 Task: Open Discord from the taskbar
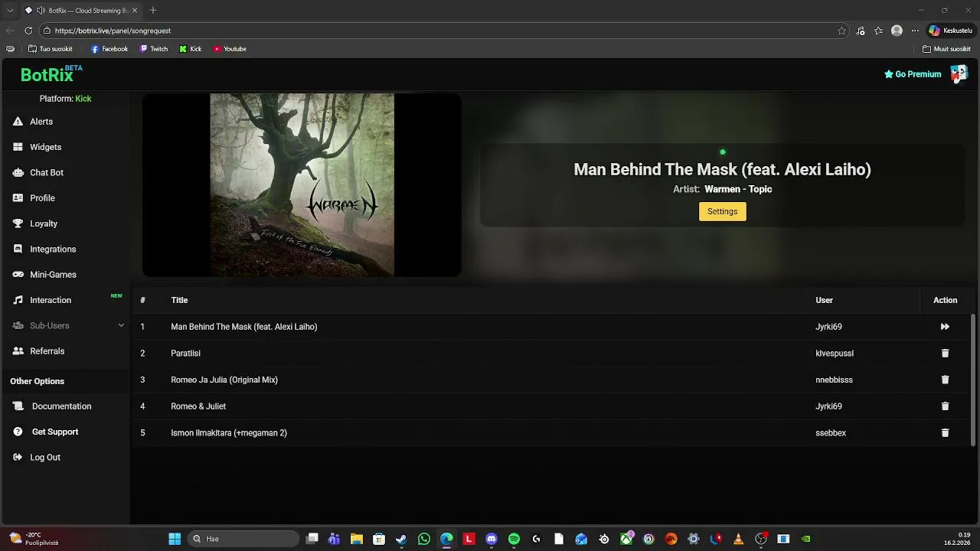click(x=492, y=539)
